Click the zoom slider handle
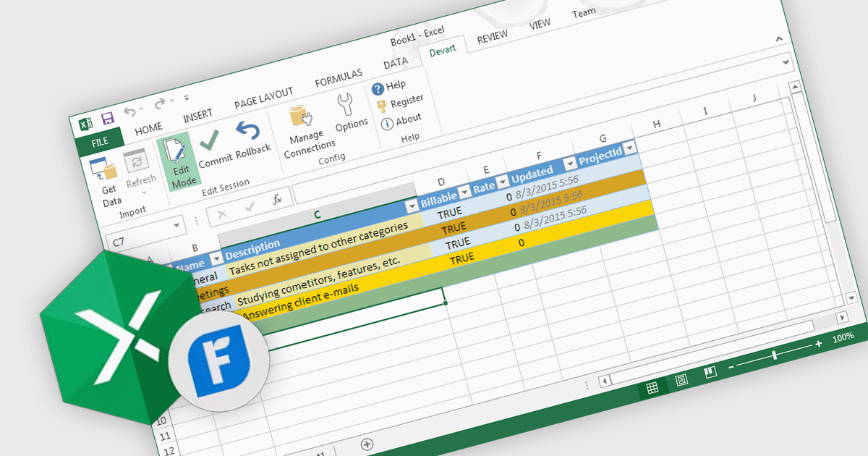The width and height of the screenshot is (868, 456). tap(775, 355)
